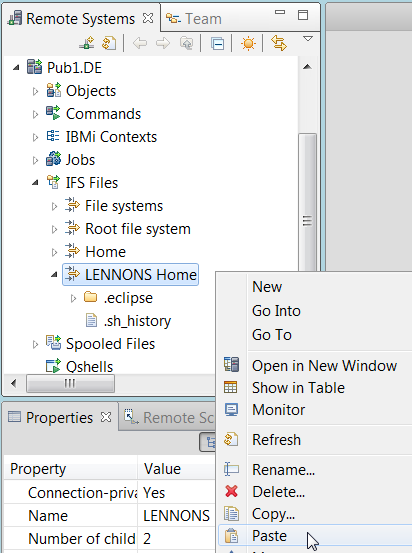Click the back arrow toolbar icon

140,43
